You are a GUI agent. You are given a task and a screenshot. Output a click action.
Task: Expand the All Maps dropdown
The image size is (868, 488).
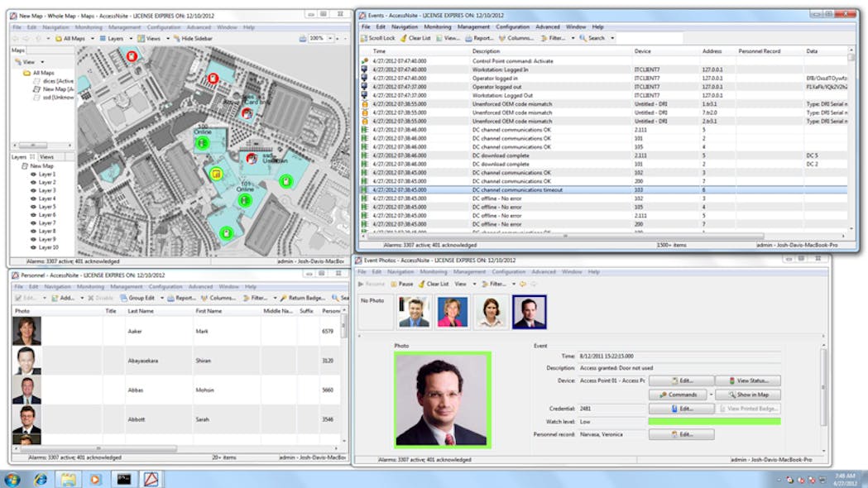coord(91,39)
